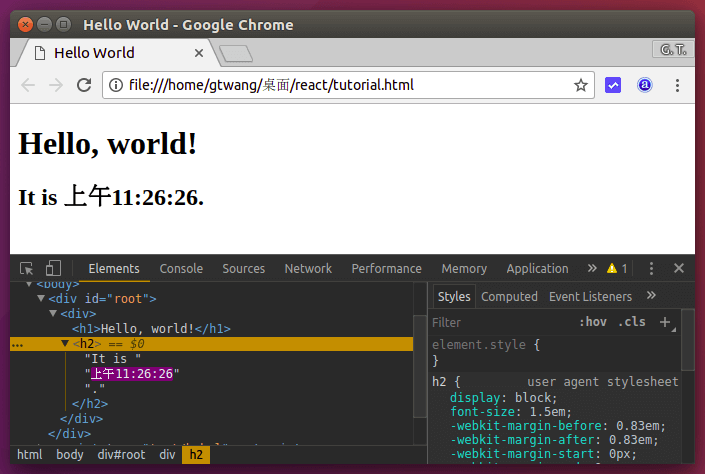Bookmark this page with the star icon
Screen dimensions: 705x474
click(x=580, y=85)
